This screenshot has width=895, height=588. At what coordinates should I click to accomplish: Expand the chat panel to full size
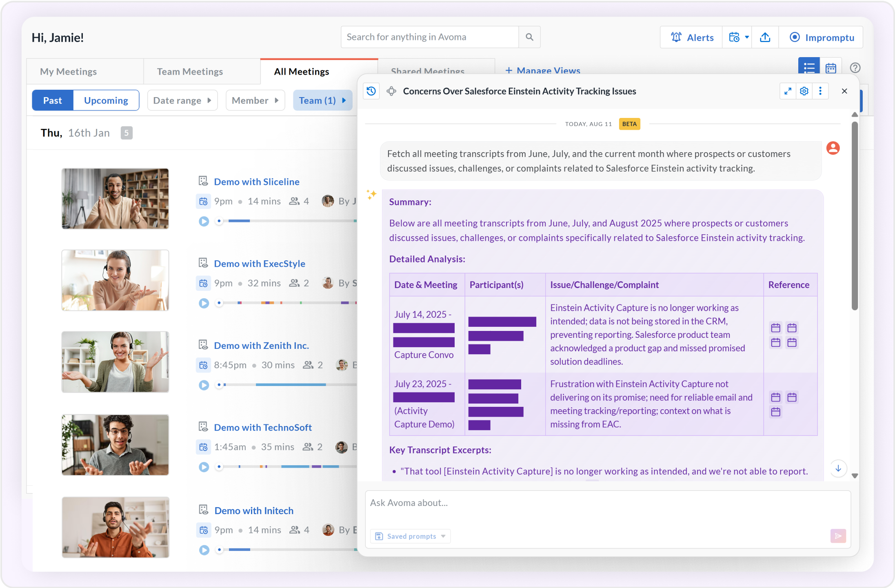tap(788, 91)
